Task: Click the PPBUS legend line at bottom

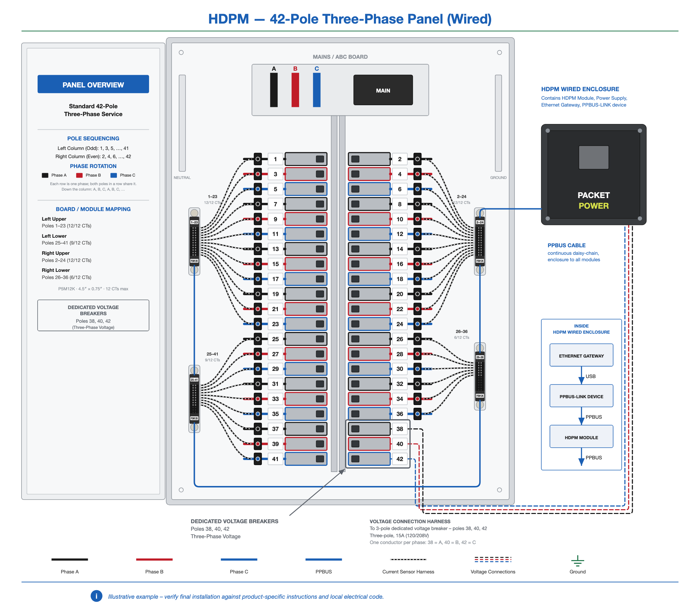Action: [323, 559]
